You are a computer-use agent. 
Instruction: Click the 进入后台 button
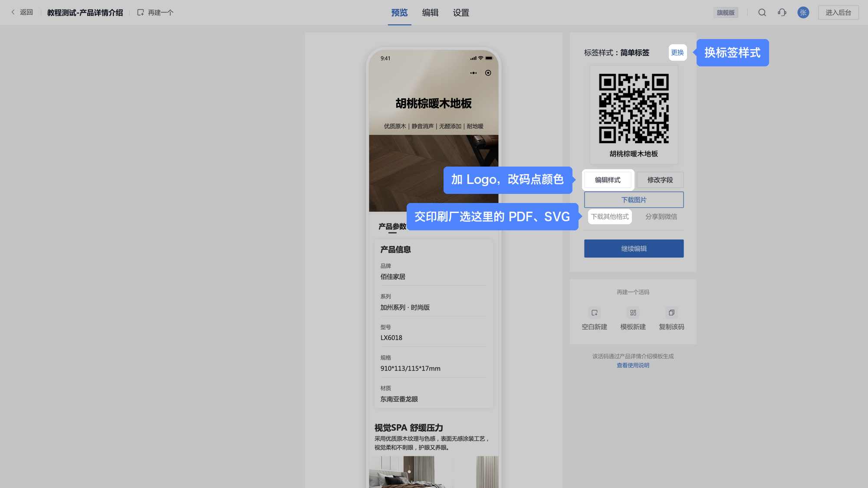(838, 13)
